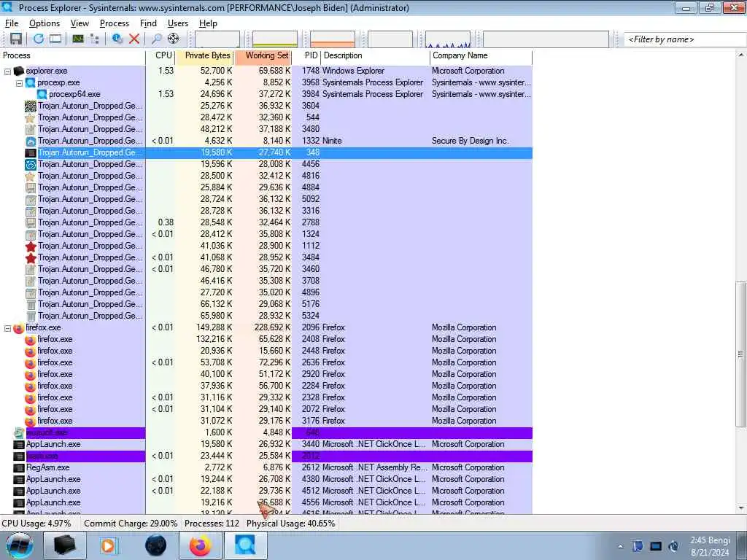Viewport: 747px width, 560px height.
Task: Sort by Private Bytes column header
Action: tap(204, 55)
